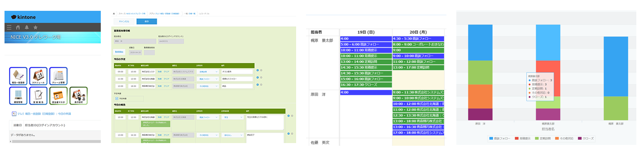Viewport: 644px width, 166px height.
Task: Click 17:00 - 18:00 株式会社システムズ event
Action: [419, 133]
